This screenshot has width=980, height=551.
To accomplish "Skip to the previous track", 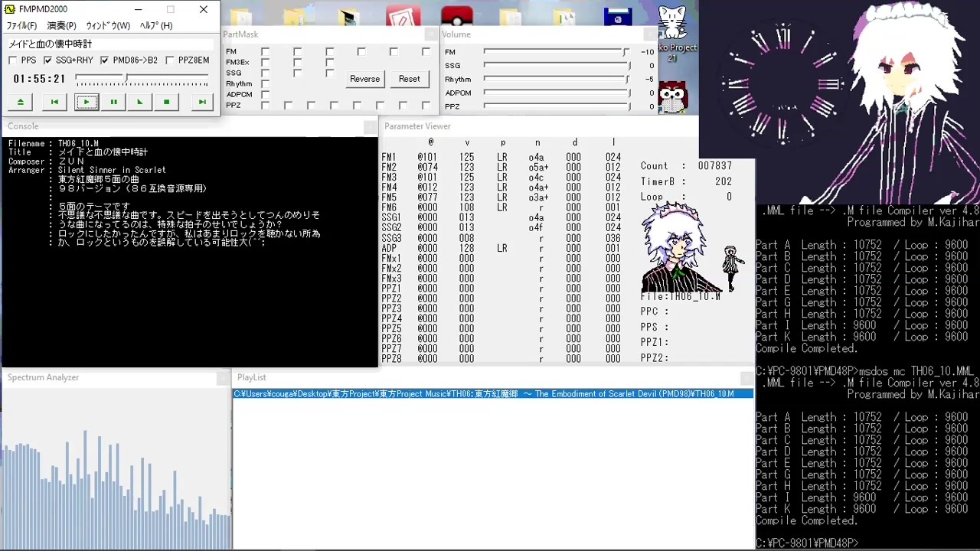I will coord(54,102).
